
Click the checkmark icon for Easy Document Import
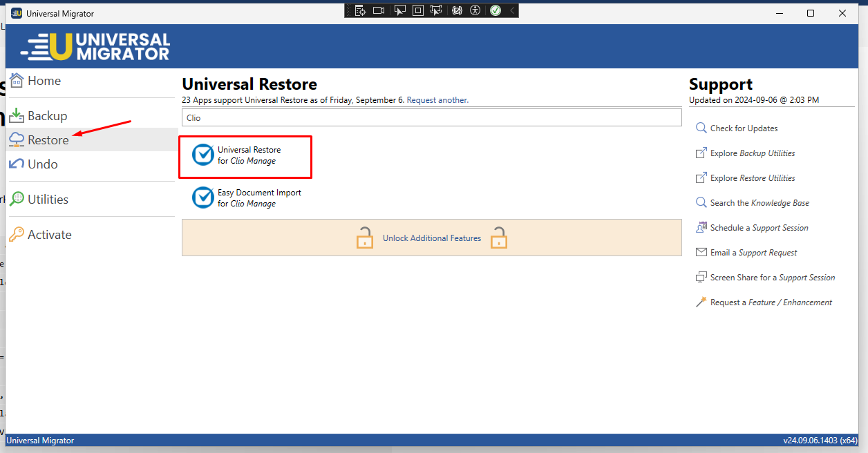(x=203, y=197)
